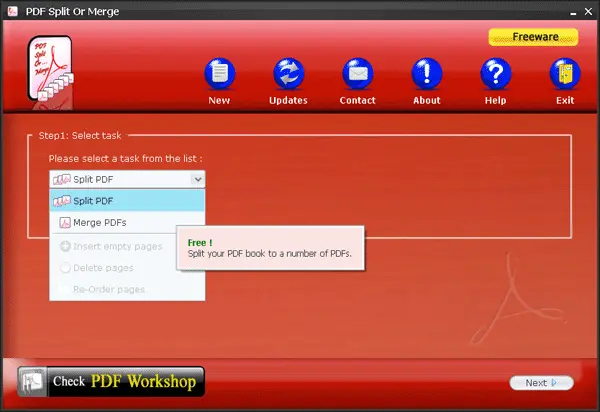Image resolution: width=600 pixels, height=412 pixels.
Task: Click the Next button
Action: (x=541, y=383)
